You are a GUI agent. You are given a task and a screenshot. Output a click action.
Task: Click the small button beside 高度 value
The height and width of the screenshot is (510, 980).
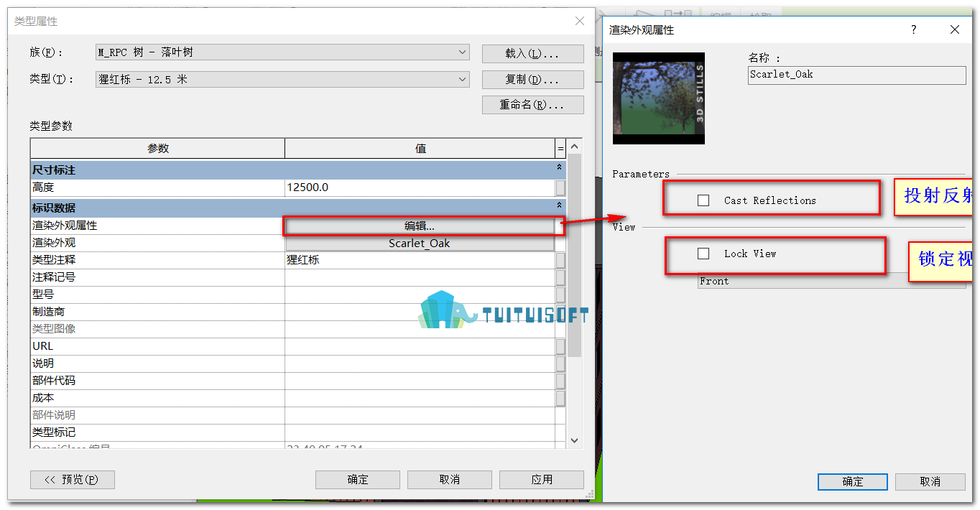click(x=560, y=187)
